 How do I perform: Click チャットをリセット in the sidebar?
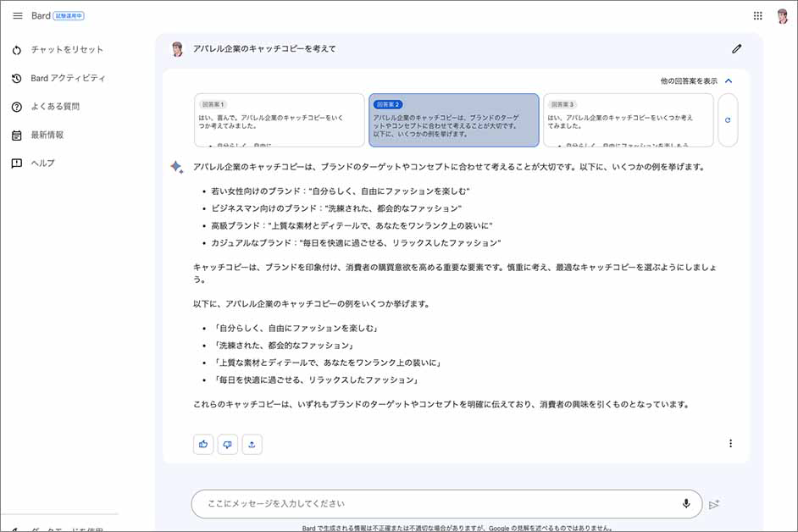[67, 50]
